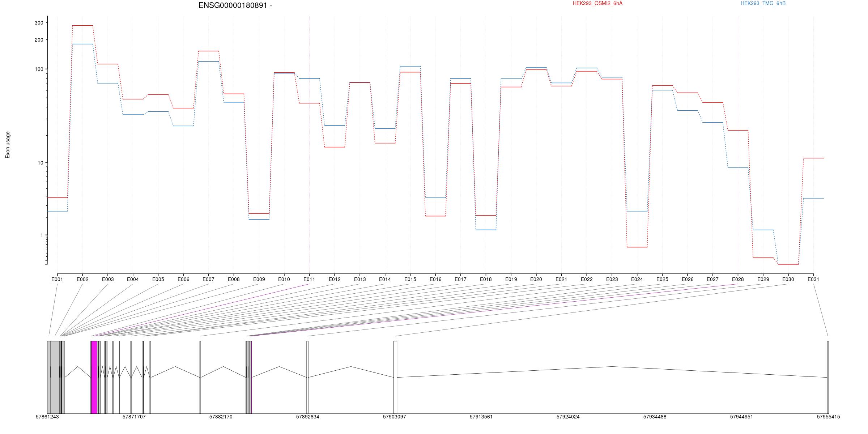Click exon label E030
The width and height of the screenshot is (868, 434).
coord(788,279)
